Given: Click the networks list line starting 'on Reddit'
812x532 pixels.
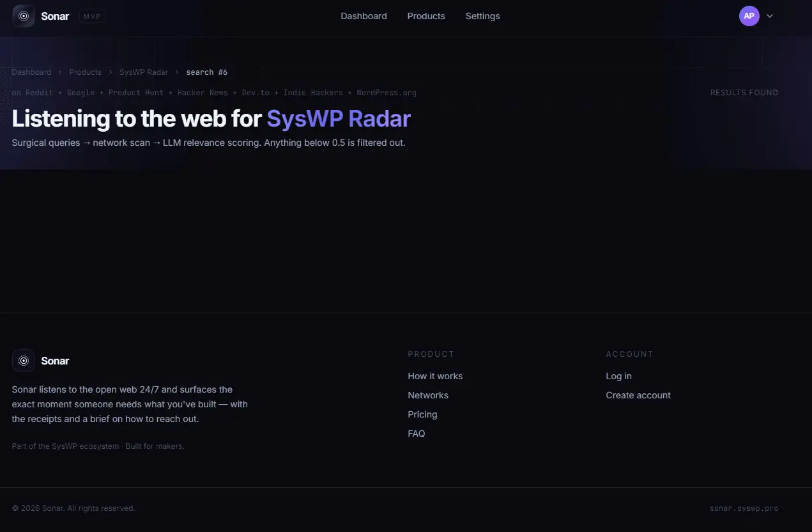Looking at the screenshot, I should pos(214,93).
